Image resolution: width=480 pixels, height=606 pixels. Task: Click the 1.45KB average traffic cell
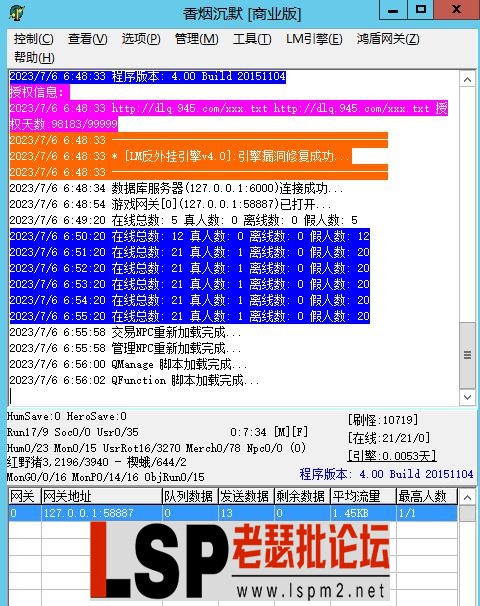click(x=364, y=513)
